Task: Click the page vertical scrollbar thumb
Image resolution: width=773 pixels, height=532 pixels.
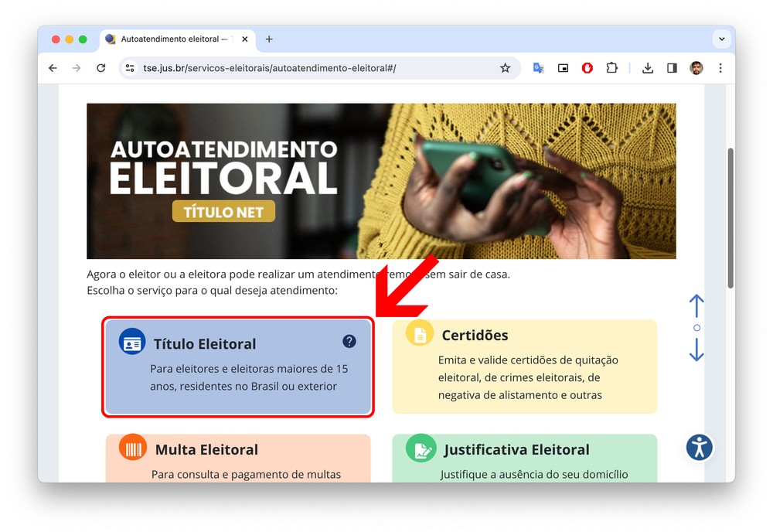Action: 730,218
